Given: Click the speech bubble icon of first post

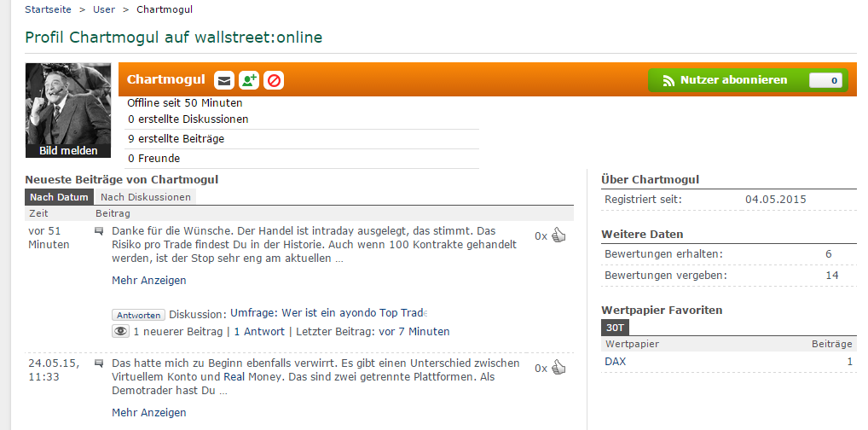Looking at the screenshot, I should pos(99,231).
